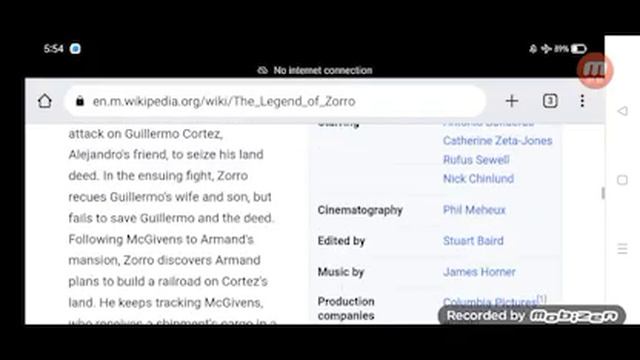Click the 5:54 clock in status bar
The image size is (640, 360).
pyautogui.click(x=53, y=49)
